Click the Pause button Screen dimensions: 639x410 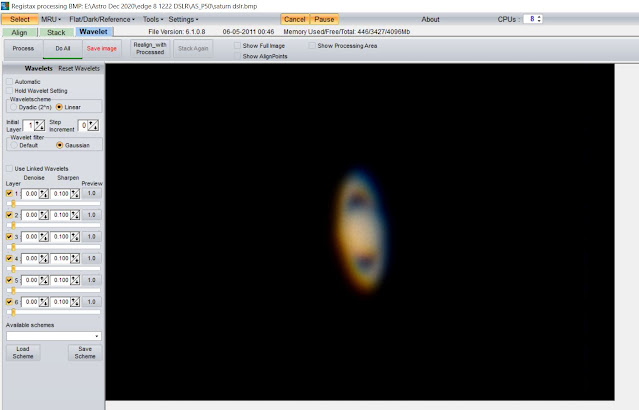point(324,19)
